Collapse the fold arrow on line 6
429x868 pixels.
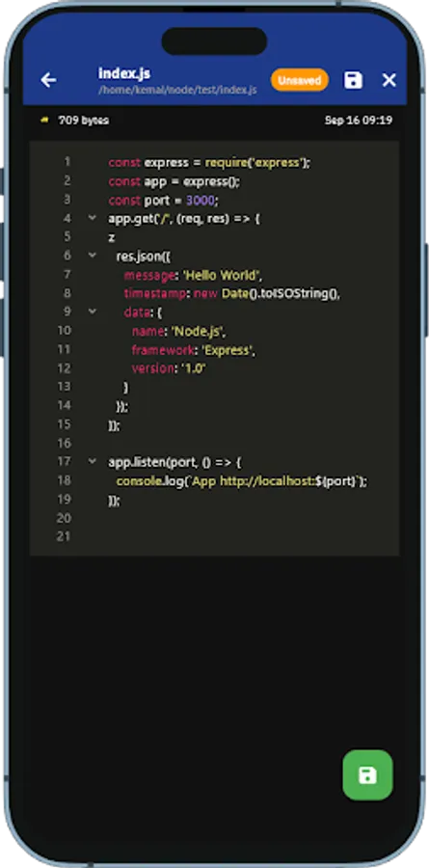(x=93, y=256)
